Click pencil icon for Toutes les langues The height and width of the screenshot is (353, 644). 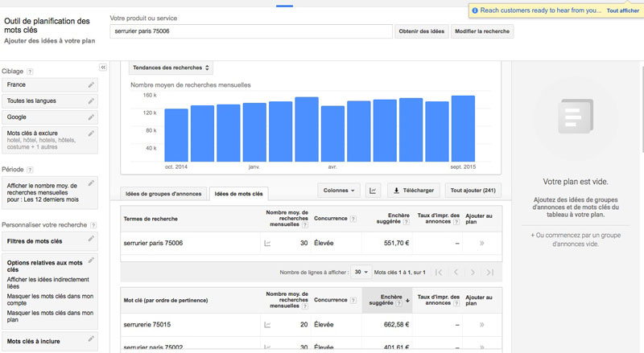pyautogui.click(x=91, y=101)
